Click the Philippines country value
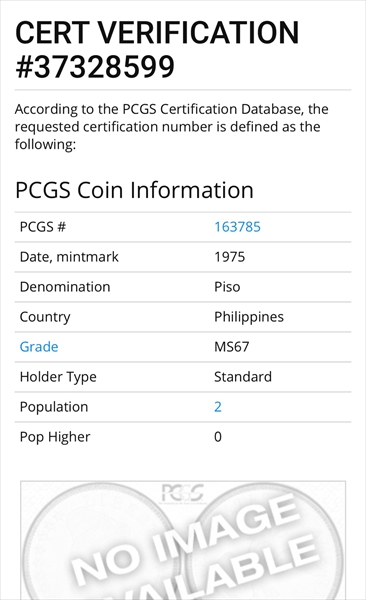This screenshot has width=366, height=600. coord(249,317)
